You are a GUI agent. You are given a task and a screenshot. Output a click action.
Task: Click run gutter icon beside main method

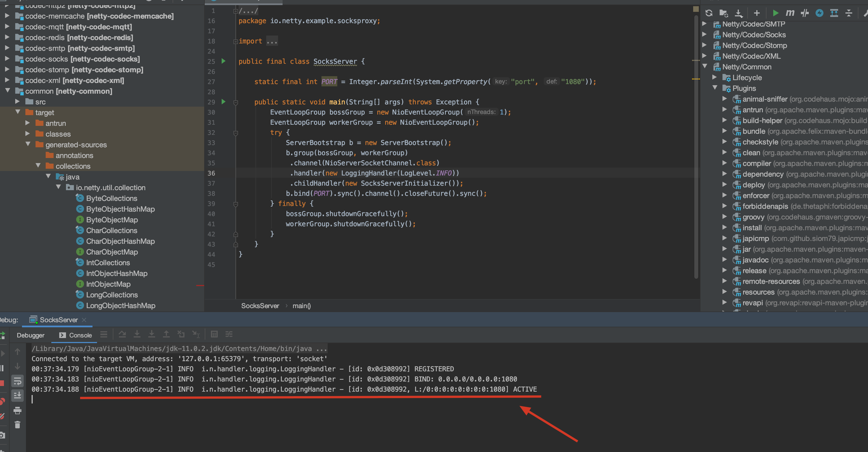click(x=223, y=102)
